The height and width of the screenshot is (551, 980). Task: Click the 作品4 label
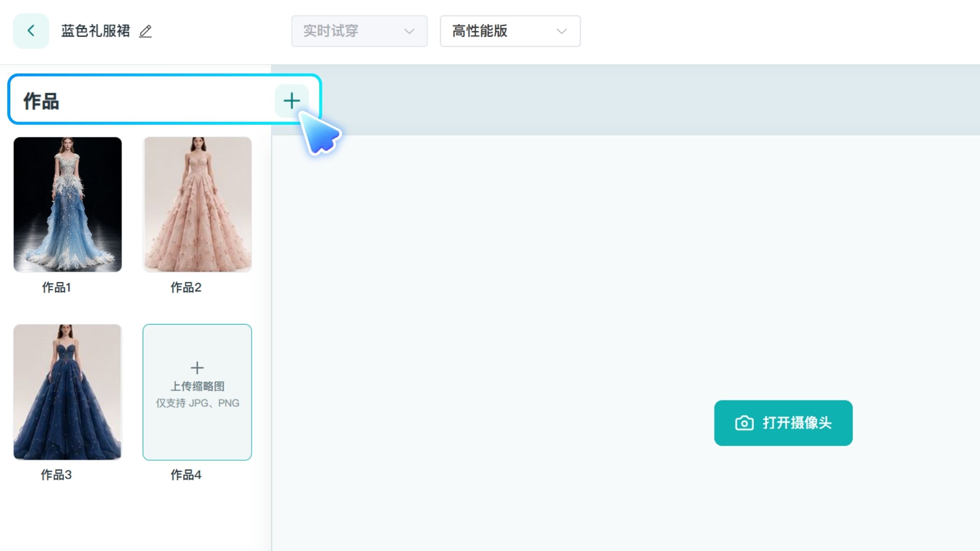coord(186,475)
